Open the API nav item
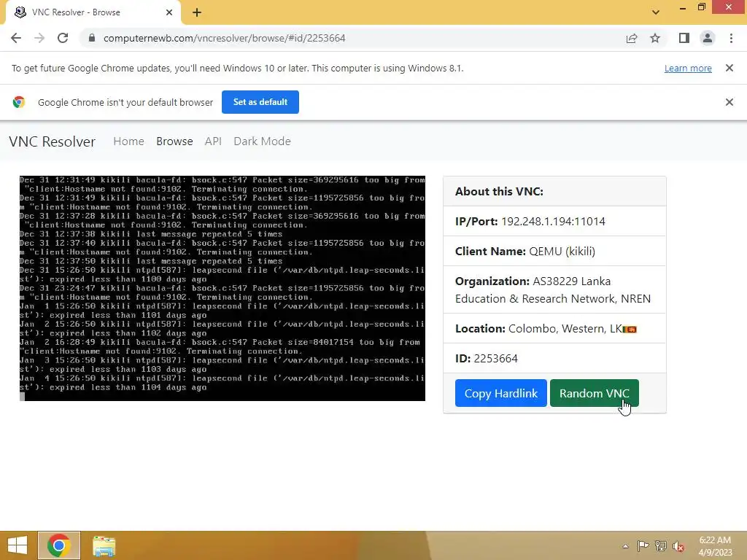The height and width of the screenshot is (560, 747). click(213, 141)
